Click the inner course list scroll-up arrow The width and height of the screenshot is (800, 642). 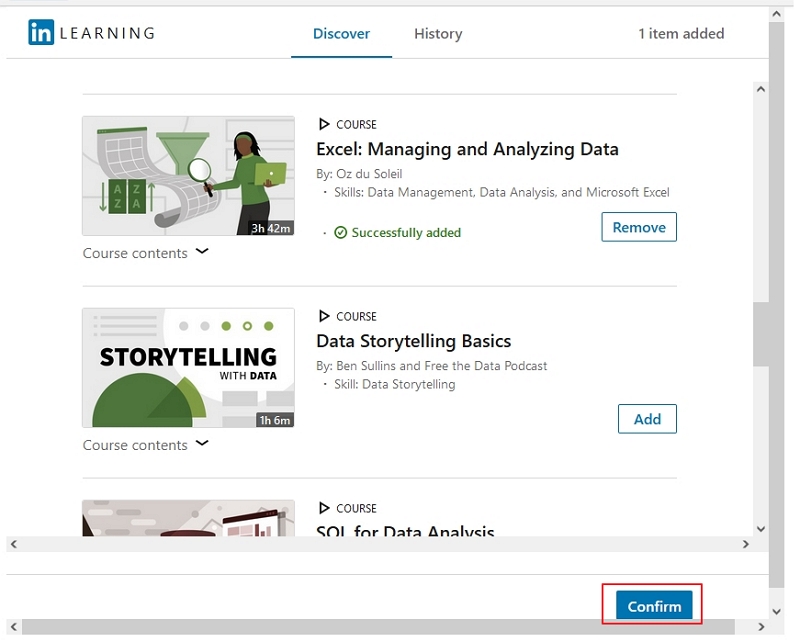[761, 89]
